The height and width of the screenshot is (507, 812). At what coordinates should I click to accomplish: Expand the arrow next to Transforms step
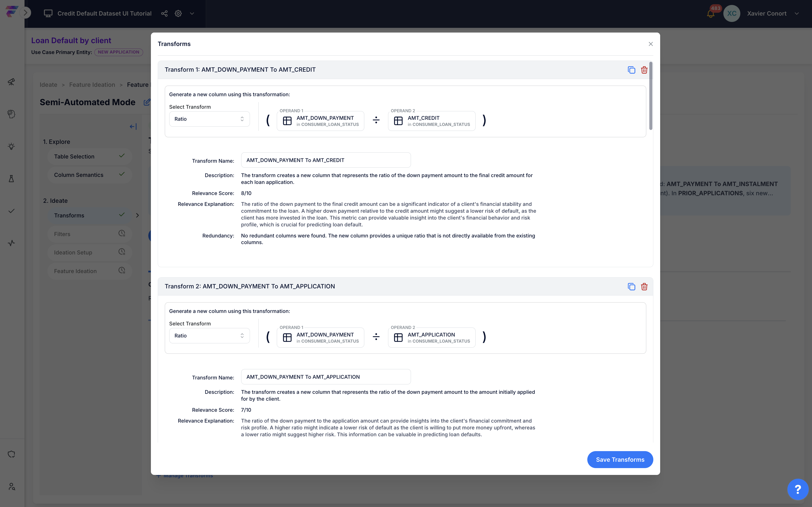coord(137,215)
